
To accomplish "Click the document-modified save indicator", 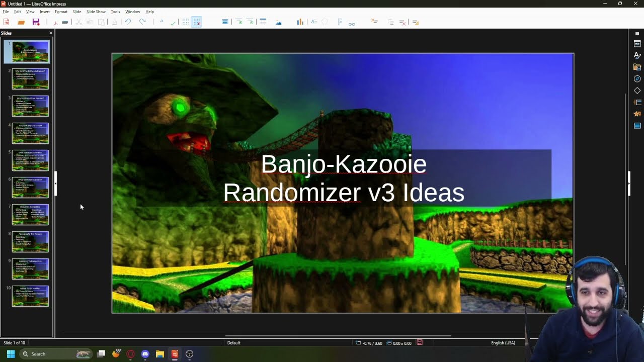I will click(x=420, y=343).
